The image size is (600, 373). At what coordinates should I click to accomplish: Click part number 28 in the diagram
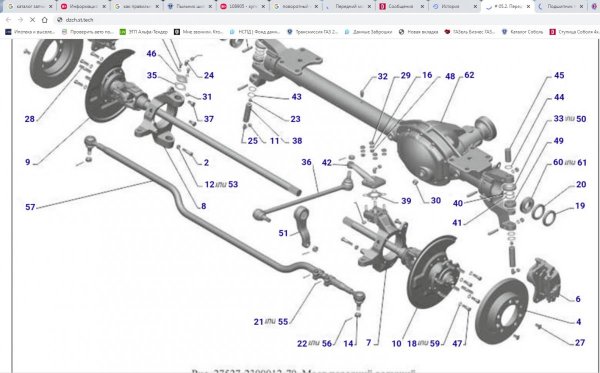pyautogui.click(x=29, y=119)
